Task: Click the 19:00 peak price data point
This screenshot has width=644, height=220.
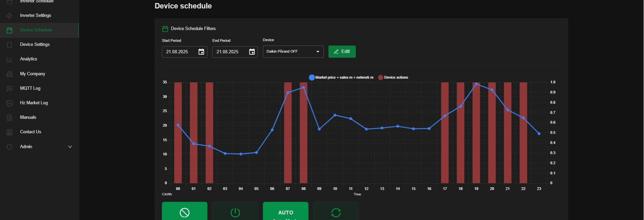Action: pos(476,84)
